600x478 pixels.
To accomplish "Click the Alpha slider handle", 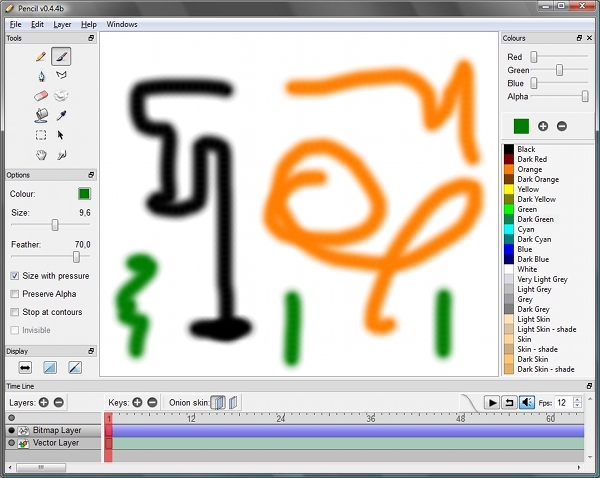I will point(585,96).
